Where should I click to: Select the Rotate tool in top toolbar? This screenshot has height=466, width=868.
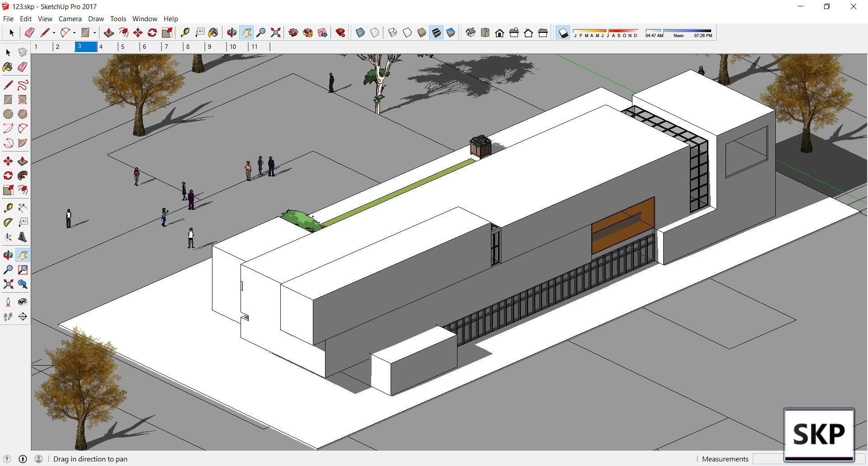point(152,33)
